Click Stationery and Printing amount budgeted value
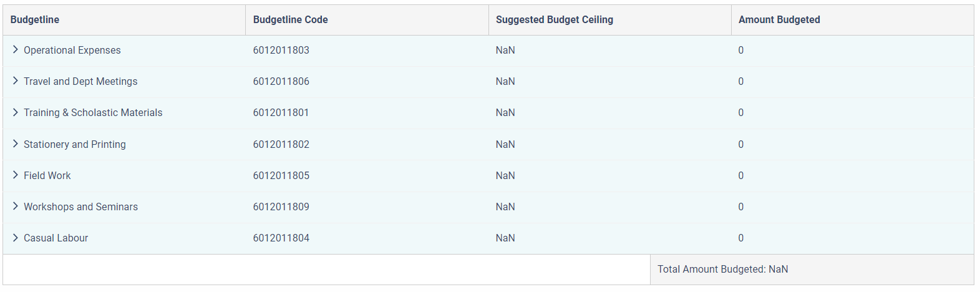Screen dimensions: 980x292 click(x=741, y=144)
